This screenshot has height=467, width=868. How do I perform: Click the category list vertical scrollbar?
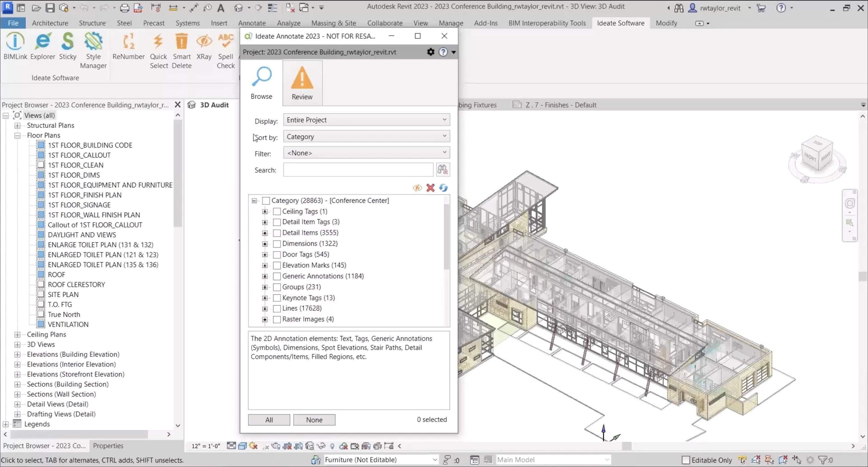point(446,237)
